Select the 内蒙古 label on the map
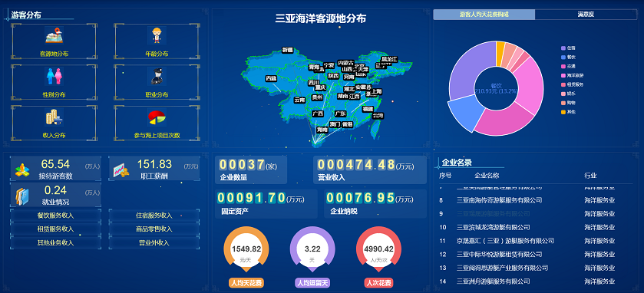This screenshot has height=293, width=644. click(345, 63)
